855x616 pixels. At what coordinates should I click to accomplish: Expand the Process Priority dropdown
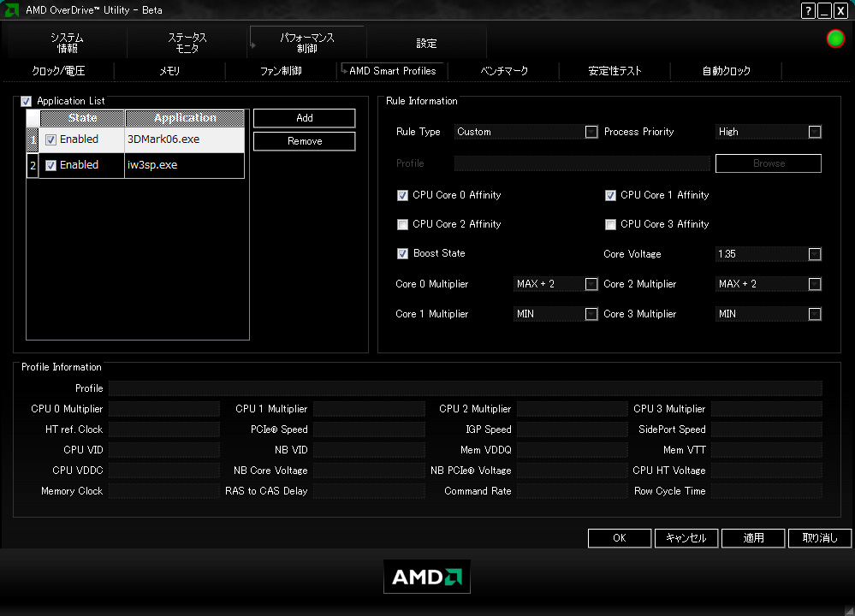click(815, 132)
